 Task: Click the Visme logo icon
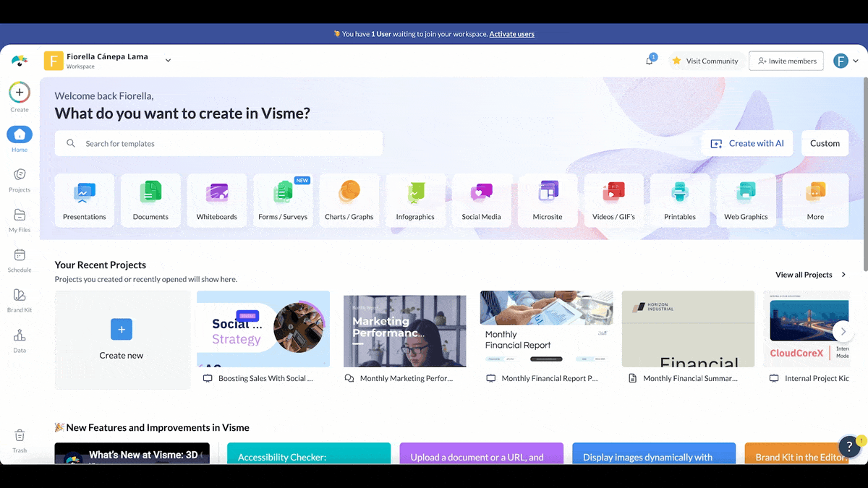pyautogui.click(x=20, y=61)
